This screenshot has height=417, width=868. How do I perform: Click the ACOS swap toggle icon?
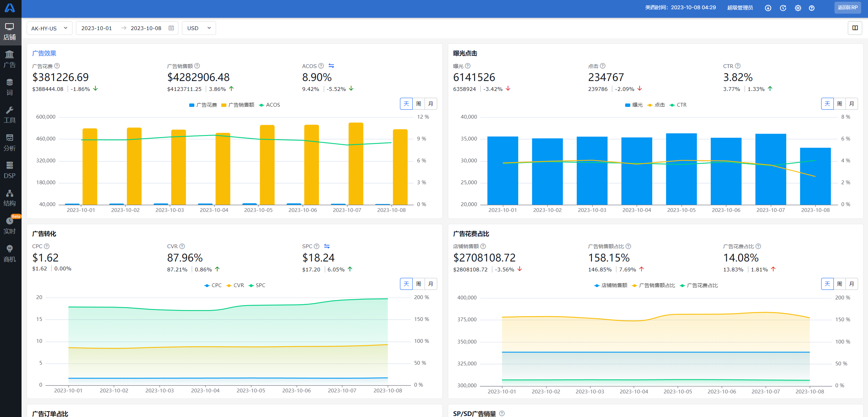tap(331, 66)
